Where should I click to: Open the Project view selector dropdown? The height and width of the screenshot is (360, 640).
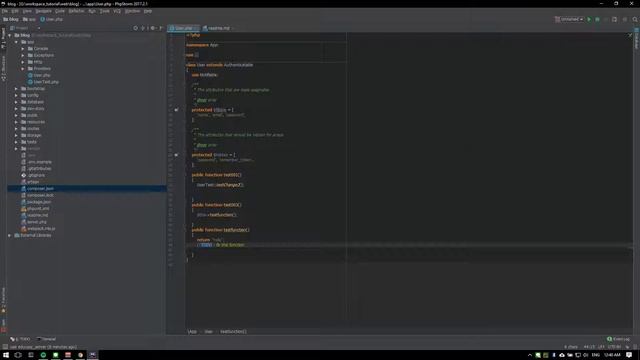tap(25, 28)
